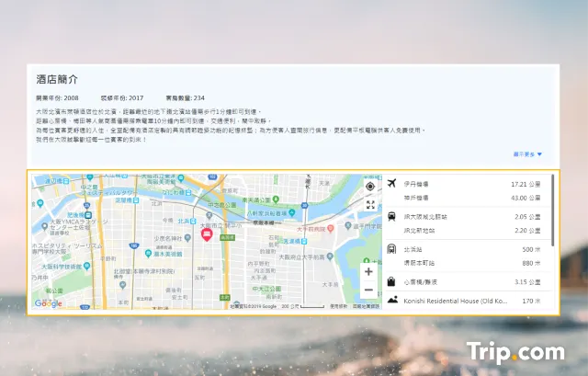Click the 渡辺橋 station icon on the map

66,181
